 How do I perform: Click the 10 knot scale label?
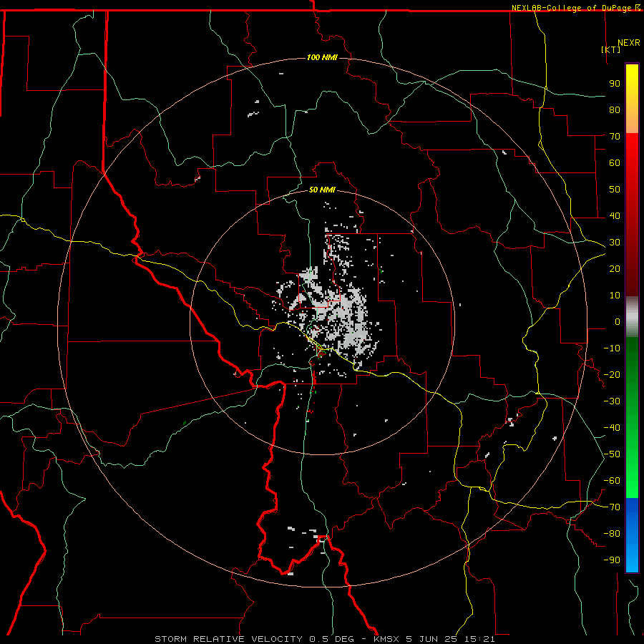click(615, 296)
